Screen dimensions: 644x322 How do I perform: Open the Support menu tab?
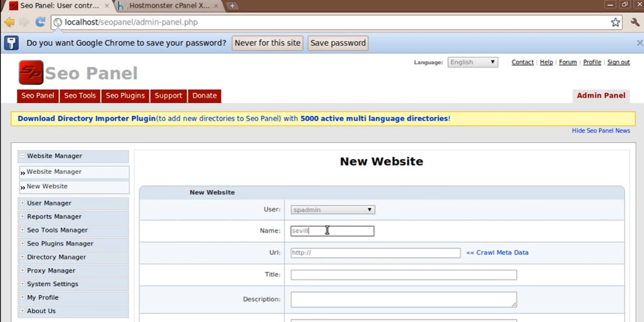pyautogui.click(x=168, y=96)
